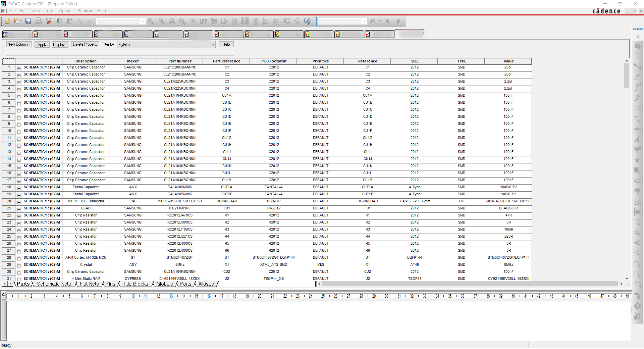
Task: Open the search text combo box dropdown
Action: [364, 21]
